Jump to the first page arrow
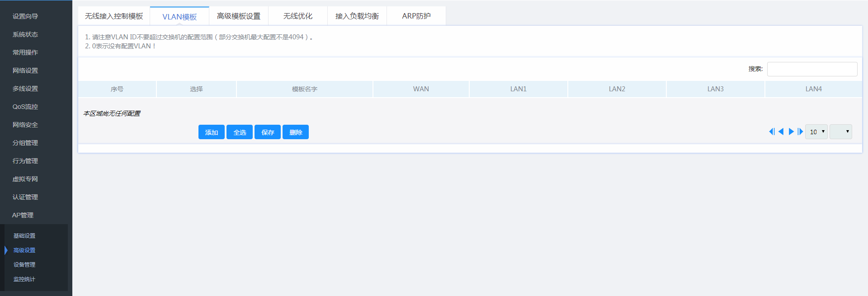 pyautogui.click(x=772, y=132)
